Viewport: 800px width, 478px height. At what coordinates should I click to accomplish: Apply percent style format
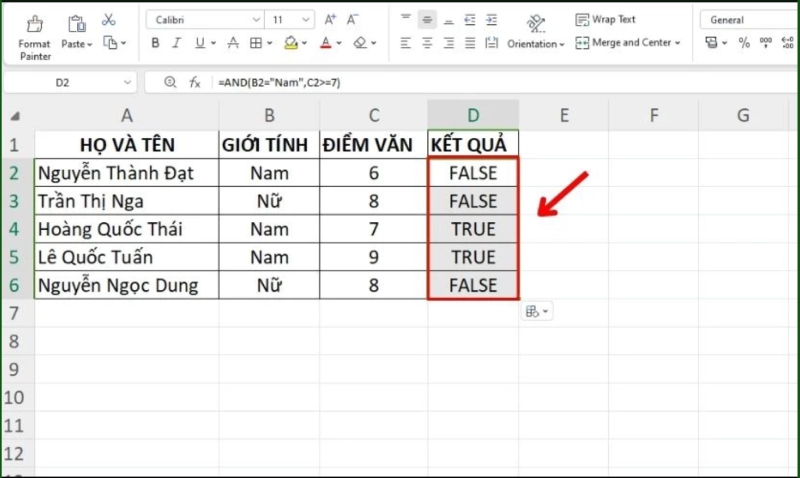[744, 43]
